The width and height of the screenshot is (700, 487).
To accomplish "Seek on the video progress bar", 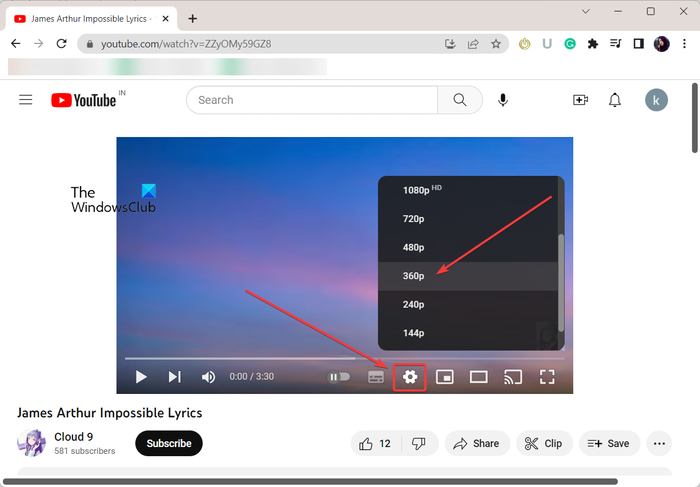I will click(x=345, y=358).
